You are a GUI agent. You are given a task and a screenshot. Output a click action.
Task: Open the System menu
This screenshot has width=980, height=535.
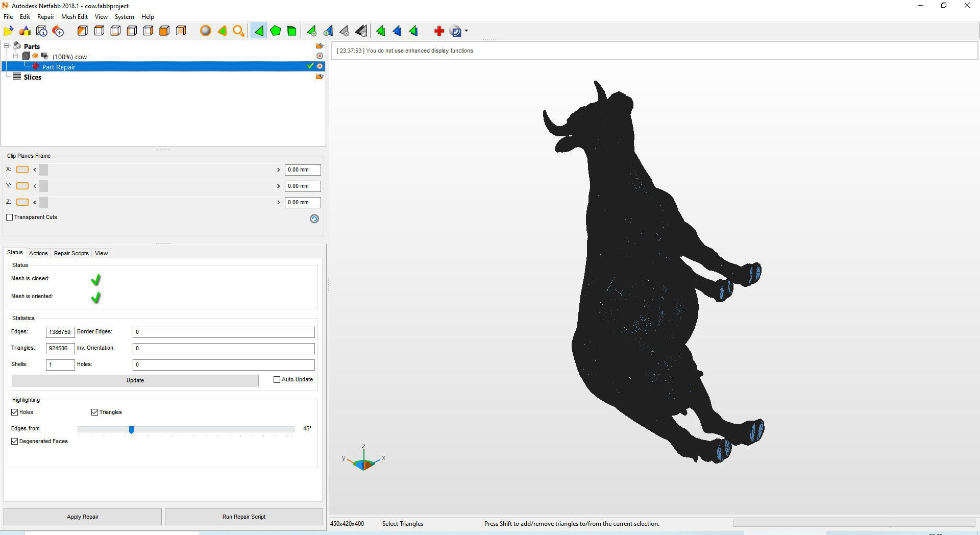coord(124,17)
